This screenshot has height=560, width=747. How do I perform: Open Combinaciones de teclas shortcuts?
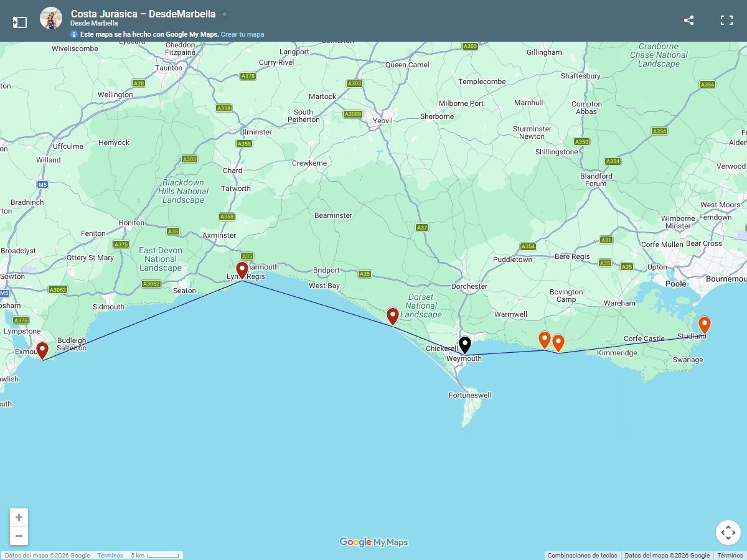coord(582,556)
